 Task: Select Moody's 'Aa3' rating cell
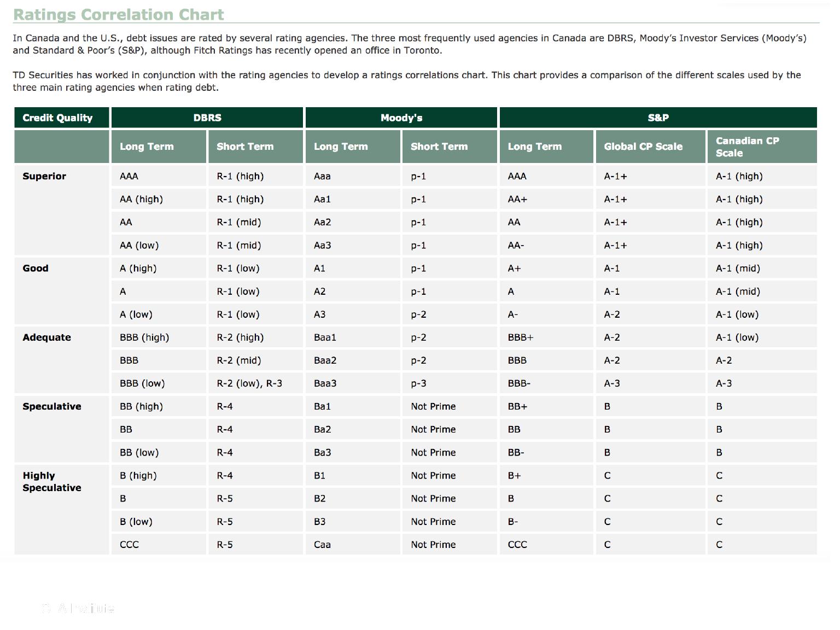(x=353, y=245)
